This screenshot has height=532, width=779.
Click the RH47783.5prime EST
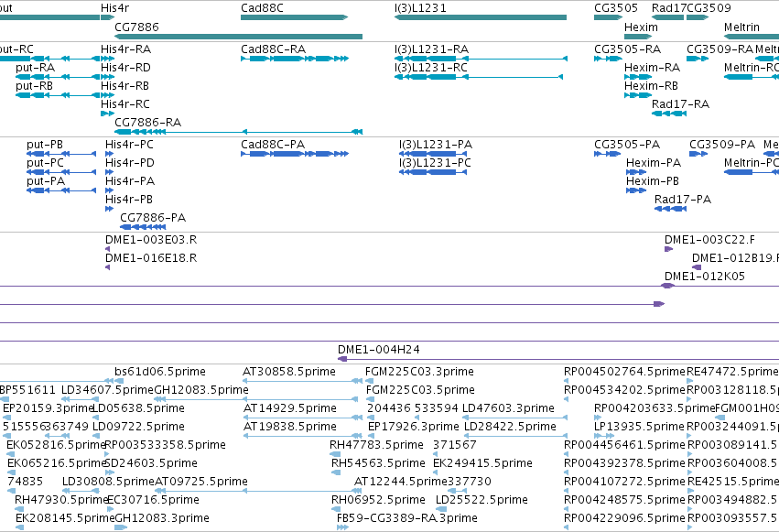[335, 454]
